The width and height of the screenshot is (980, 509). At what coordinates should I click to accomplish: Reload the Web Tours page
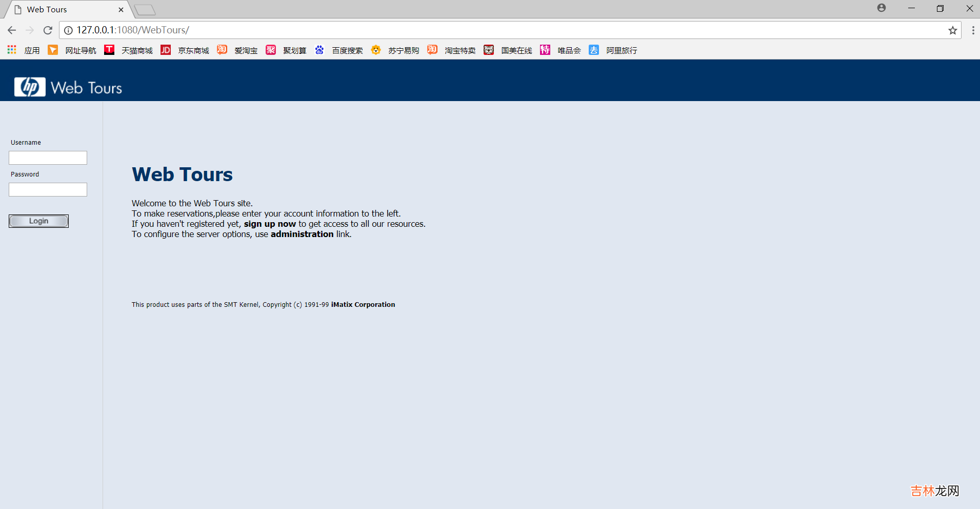[x=48, y=30]
